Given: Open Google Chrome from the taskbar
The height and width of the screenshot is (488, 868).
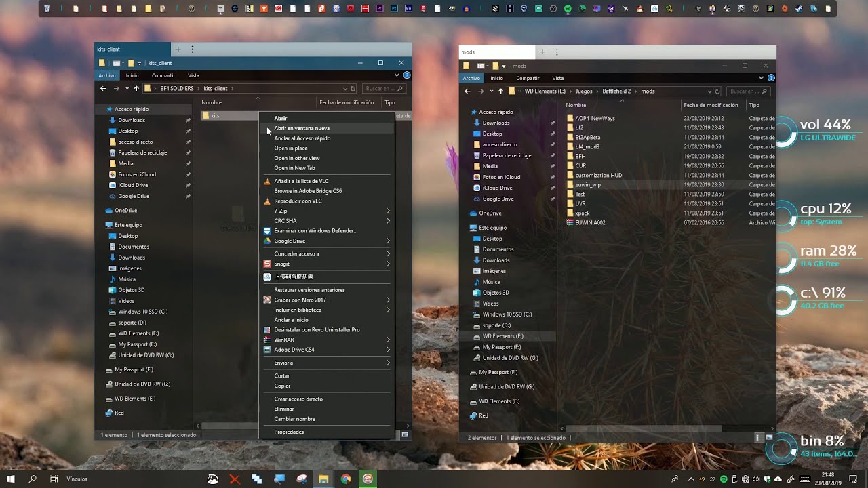Looking at the screenshot, I should pyautogui.click(x=346, y=479).
